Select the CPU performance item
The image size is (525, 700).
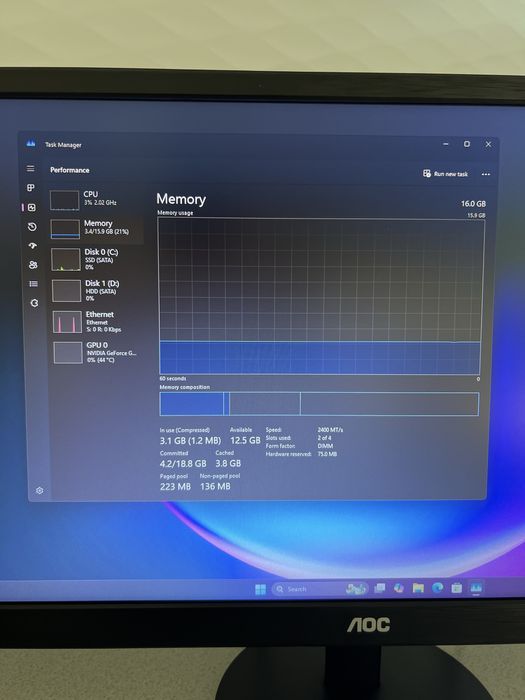pos(96,200)
